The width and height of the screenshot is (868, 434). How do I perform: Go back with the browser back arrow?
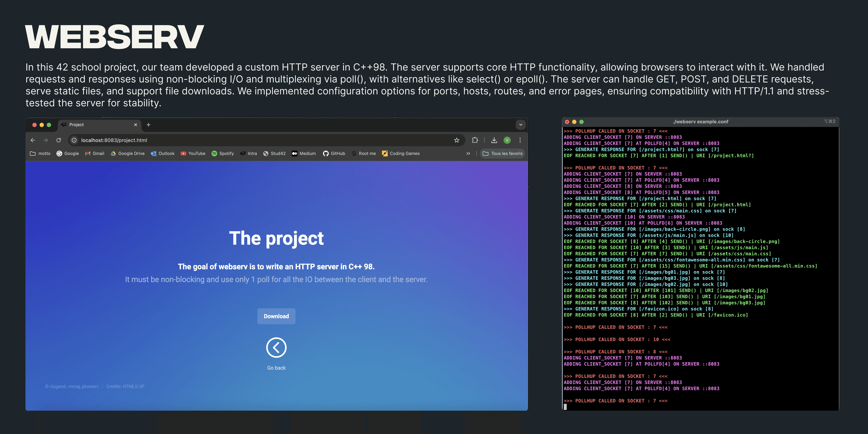click(x=33, y=140)
